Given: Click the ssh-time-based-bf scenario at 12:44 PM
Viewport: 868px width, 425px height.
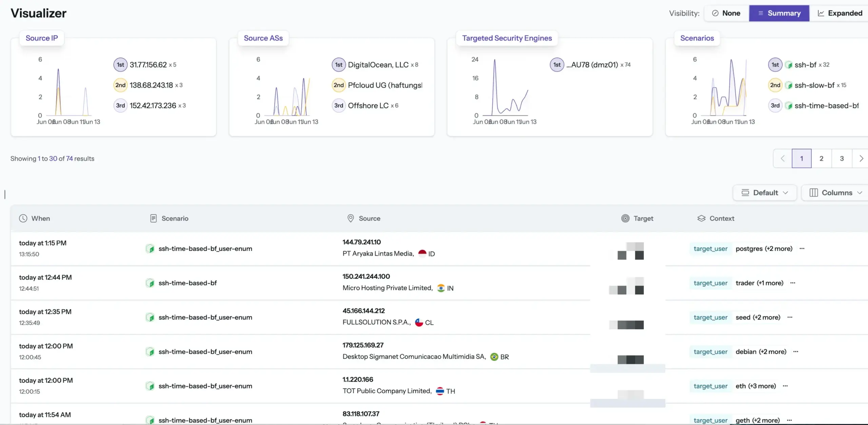Looking at the screenshot, I should pyautogui.click(x=188, y=283).
